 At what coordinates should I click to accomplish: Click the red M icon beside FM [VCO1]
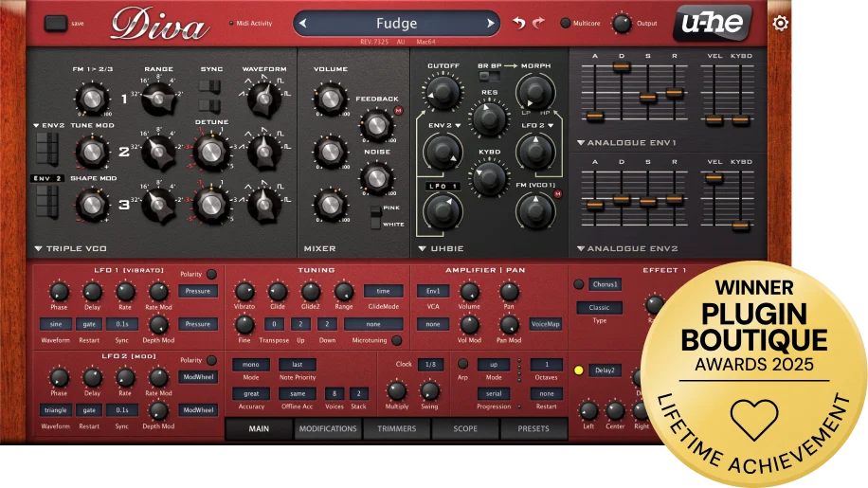pos(556,195)
